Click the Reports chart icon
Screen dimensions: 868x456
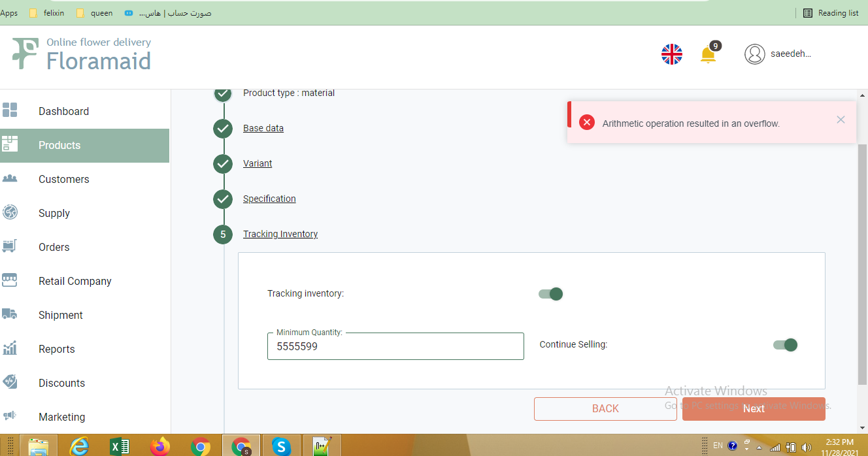pyautogui.click(x=10, y=348)
